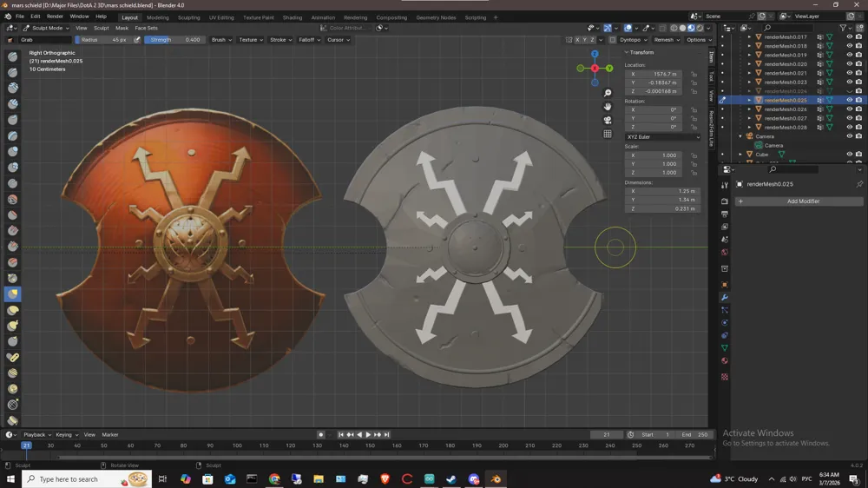Open the Falloff dropdown

click(x=310, y=40)
